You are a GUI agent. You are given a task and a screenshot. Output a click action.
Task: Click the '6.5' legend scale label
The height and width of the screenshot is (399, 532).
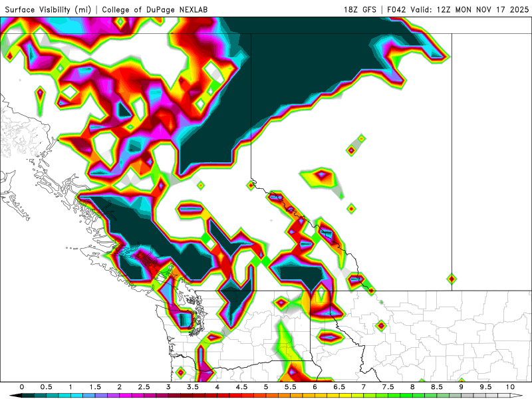tap(339, 387)
